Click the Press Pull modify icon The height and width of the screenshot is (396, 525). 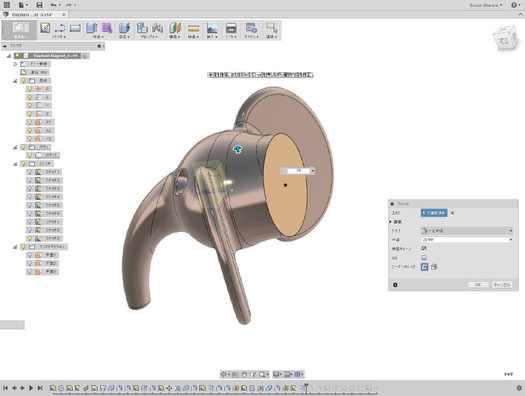click(125, 28)
